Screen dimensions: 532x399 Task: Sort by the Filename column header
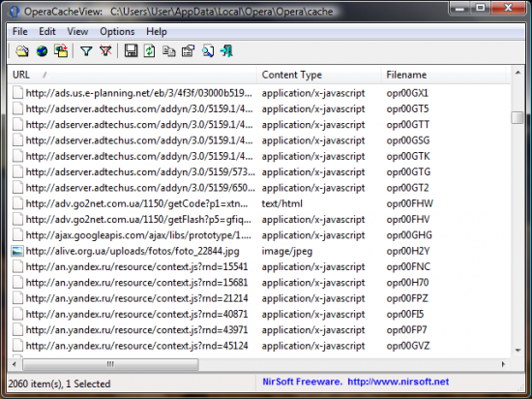(x=443, y=75)
